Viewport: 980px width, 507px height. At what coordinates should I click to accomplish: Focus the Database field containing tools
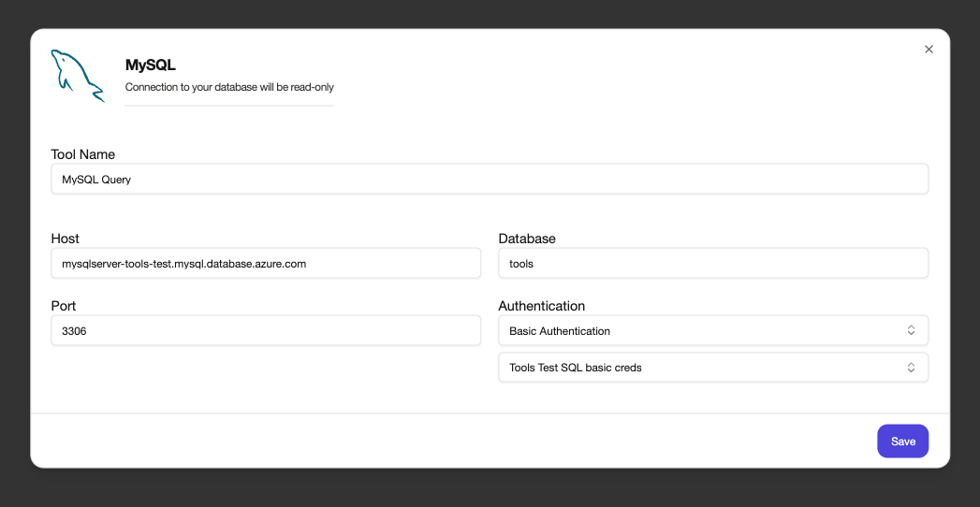coord(713,264)
